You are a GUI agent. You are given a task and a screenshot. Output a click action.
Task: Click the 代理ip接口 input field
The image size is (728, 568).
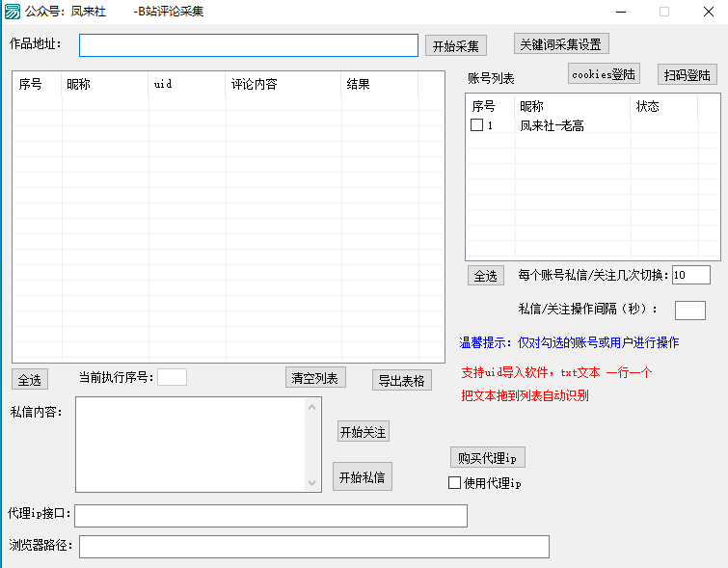pyautogui.click(x=270, y=516)
